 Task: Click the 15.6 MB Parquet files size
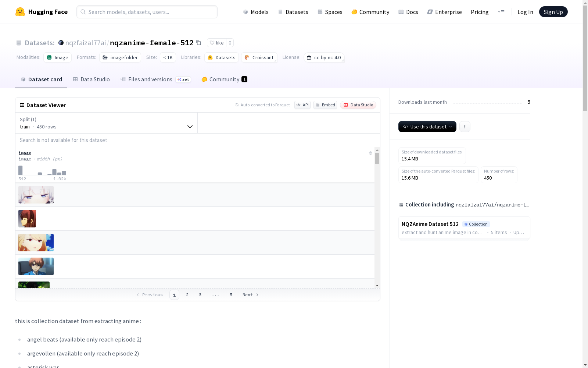(x=410, y=178)
